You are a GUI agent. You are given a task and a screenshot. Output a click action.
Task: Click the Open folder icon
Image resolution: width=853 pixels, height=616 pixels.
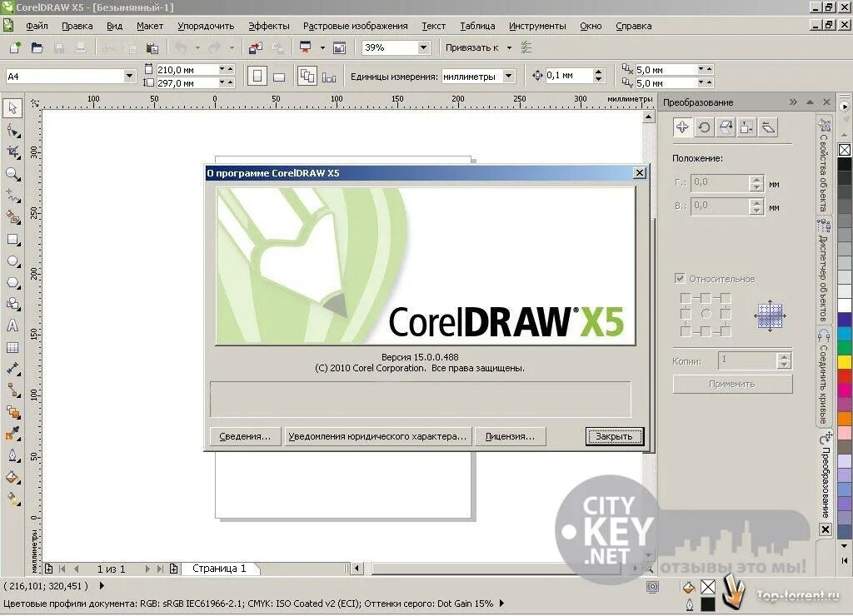[37, 47]
